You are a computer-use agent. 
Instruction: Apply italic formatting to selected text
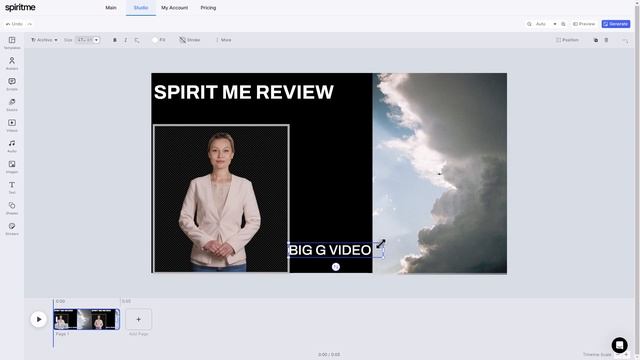[x=126, y=40]
